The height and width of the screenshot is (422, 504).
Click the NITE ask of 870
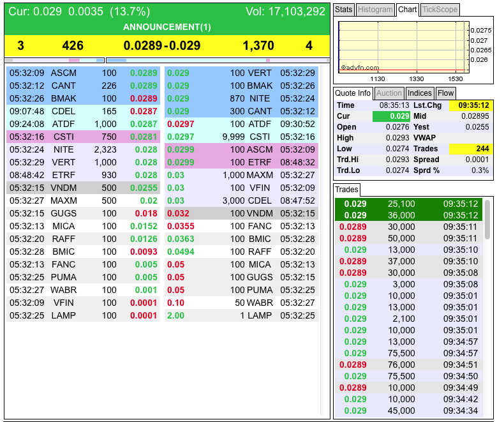pos(241,98)
